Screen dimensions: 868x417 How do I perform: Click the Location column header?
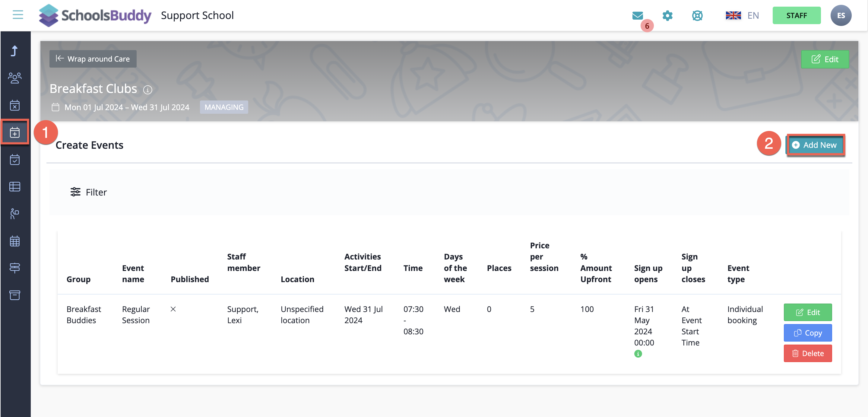298,279
